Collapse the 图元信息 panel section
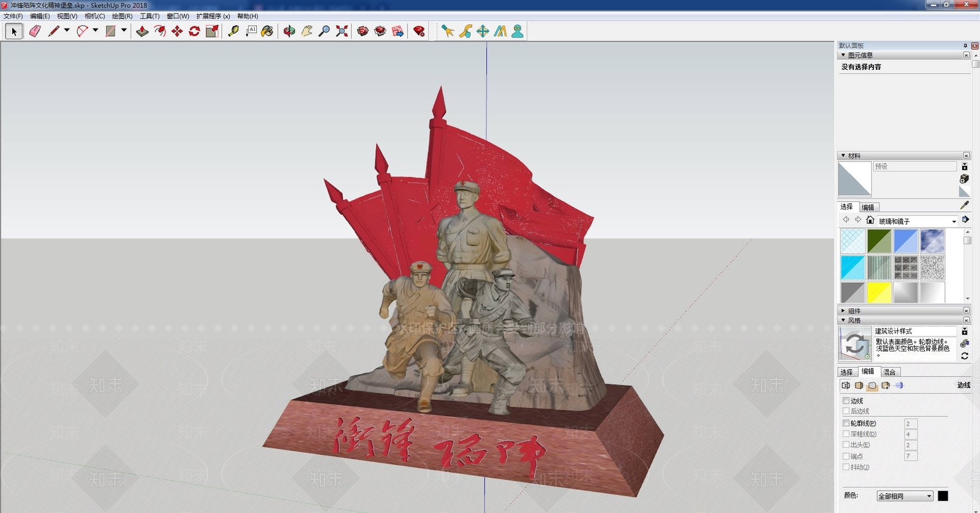 [x=843, y=55]
